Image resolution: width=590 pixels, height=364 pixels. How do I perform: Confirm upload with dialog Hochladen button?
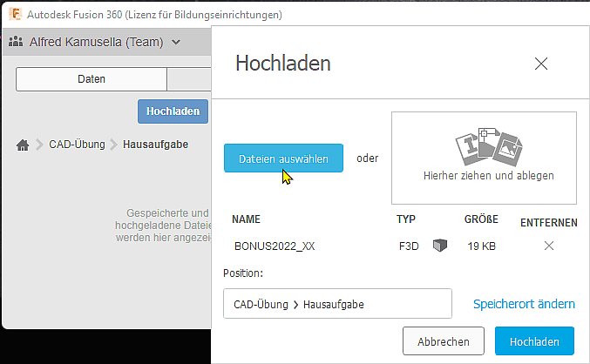pyautogui.click(x=534, y=341)
